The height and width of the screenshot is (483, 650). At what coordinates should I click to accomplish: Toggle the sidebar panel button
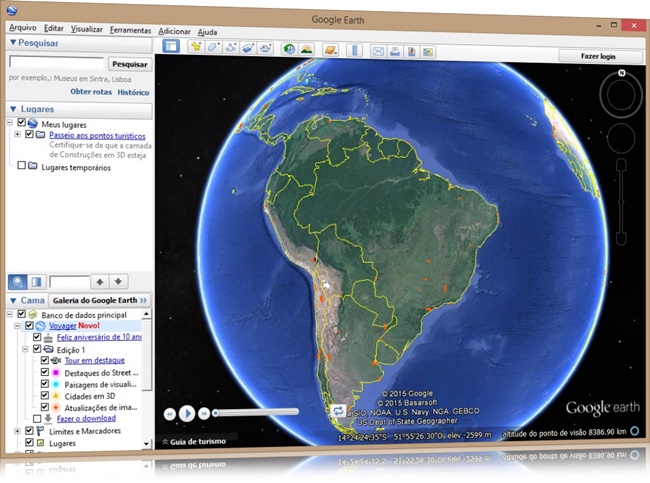pos(171,46)
